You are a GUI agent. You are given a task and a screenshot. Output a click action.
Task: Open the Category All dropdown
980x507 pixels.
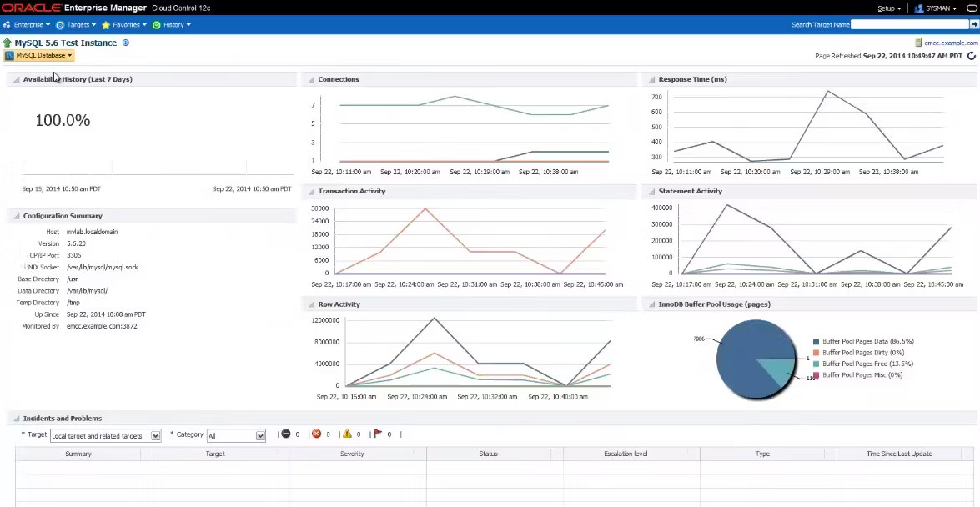pos(259,434)
